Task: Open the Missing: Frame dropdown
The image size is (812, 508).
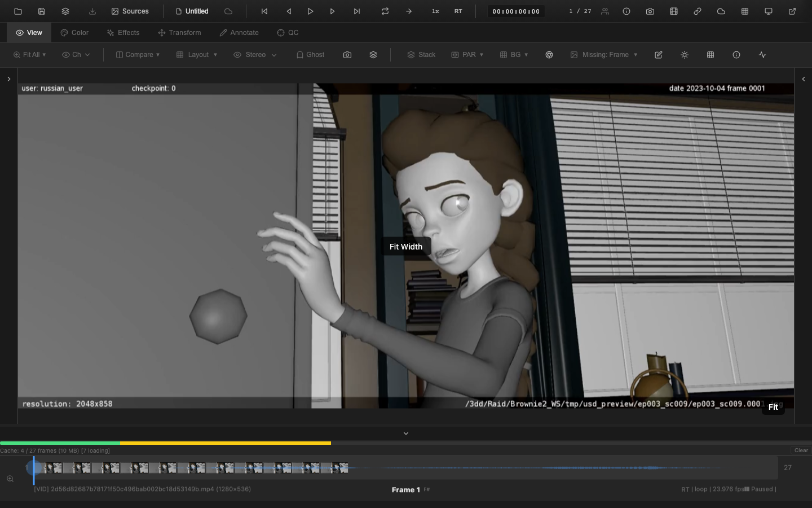Action: (x=604, y=55)
